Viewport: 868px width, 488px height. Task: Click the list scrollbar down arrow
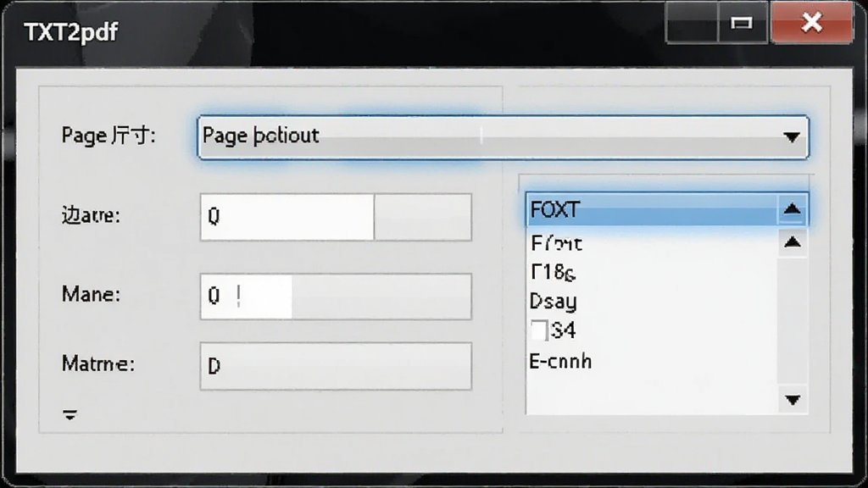point(793,400)
